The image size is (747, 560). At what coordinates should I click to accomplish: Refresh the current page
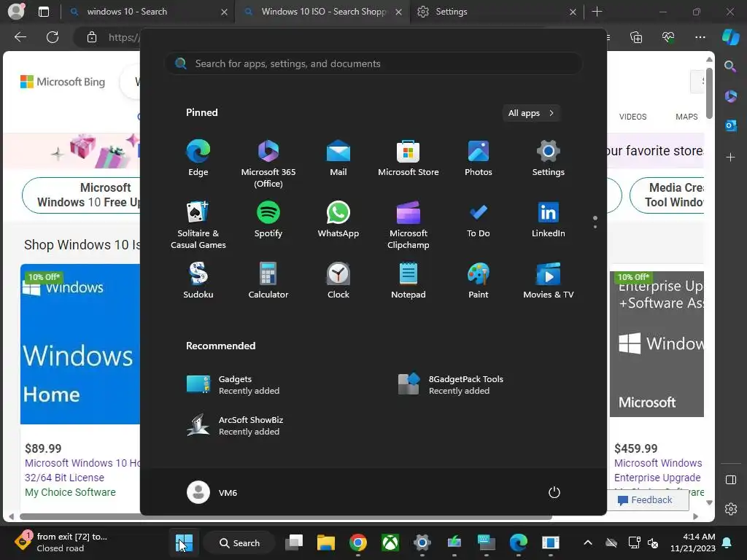(53, 37)
